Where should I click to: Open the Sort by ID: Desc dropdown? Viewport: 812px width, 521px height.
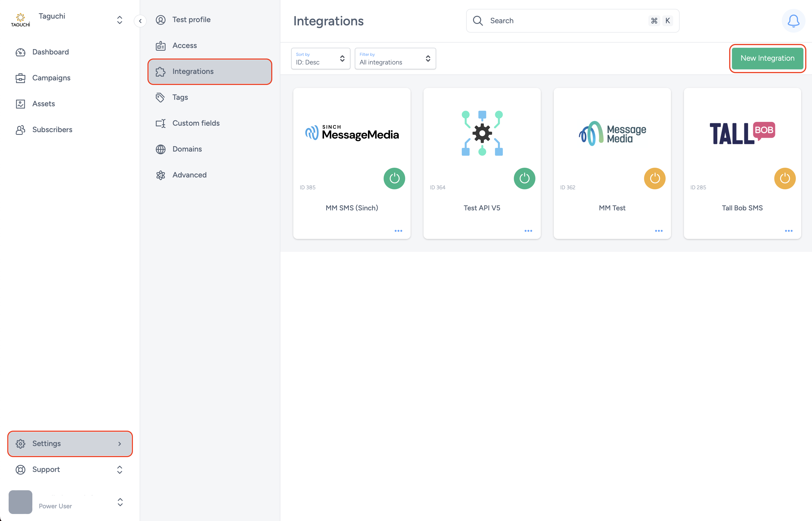320,59
